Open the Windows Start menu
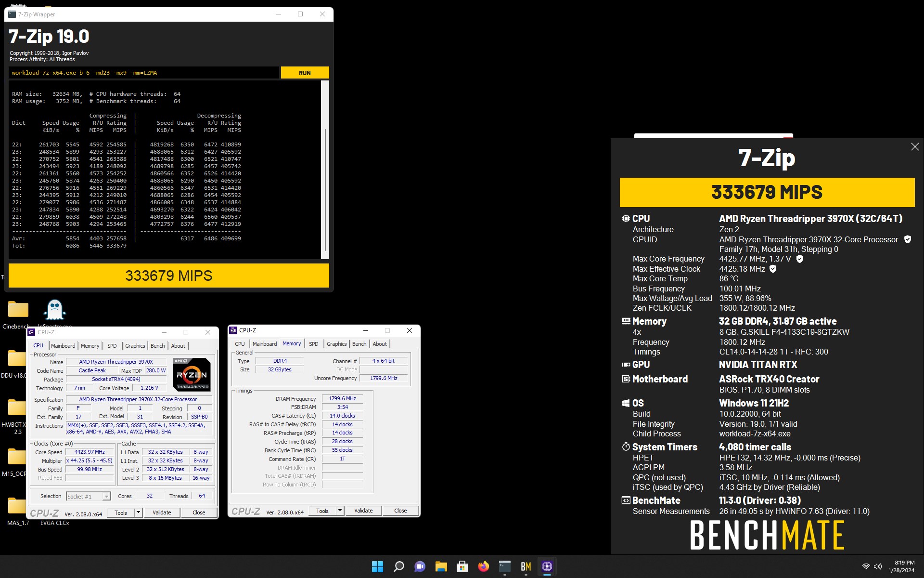Viewport: 924px width, 578px height. click(377, 566)
